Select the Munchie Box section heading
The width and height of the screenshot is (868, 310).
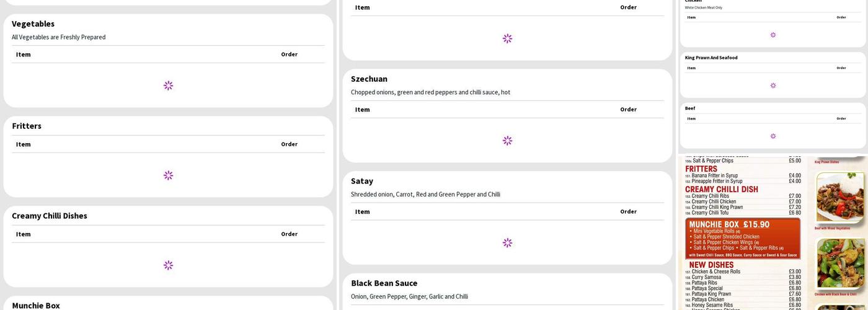(36, 305)
